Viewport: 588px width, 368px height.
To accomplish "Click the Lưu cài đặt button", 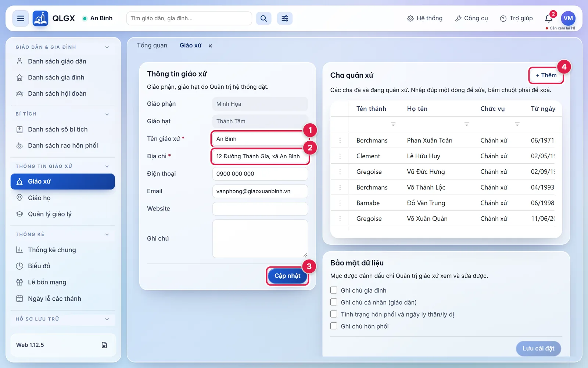I will pyautogui.click(x=538, y=348).
